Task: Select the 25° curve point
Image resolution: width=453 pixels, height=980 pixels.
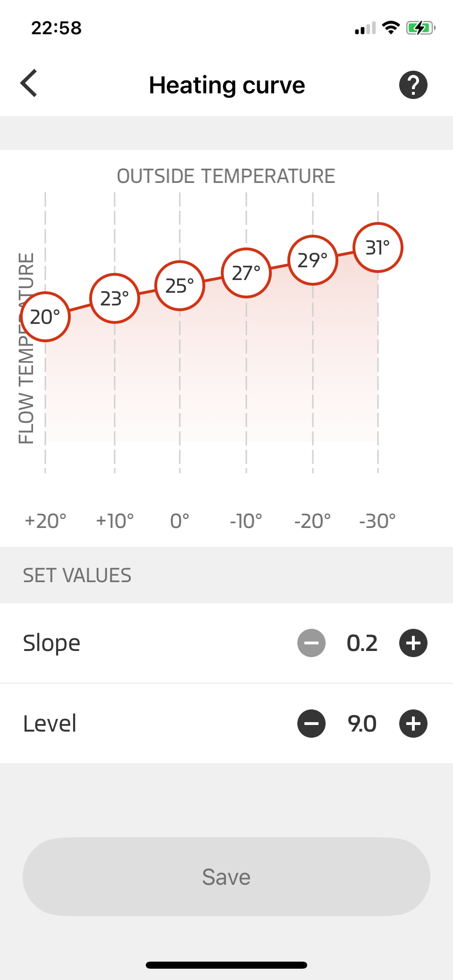Action: [180, 286]
